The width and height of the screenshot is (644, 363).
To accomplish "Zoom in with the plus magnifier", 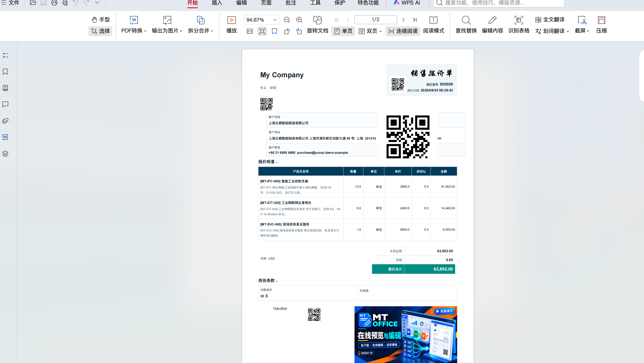I will coord(299,20).
